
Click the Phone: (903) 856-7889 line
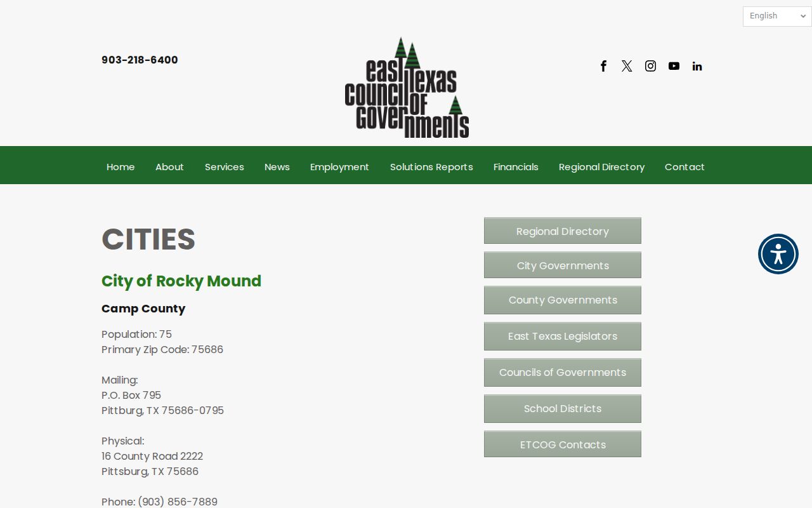(x=159, y=502)
